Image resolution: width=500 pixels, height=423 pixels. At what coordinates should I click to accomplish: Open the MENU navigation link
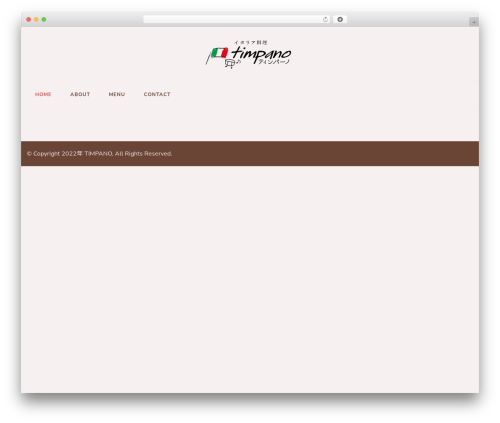[x=117, y=94]
